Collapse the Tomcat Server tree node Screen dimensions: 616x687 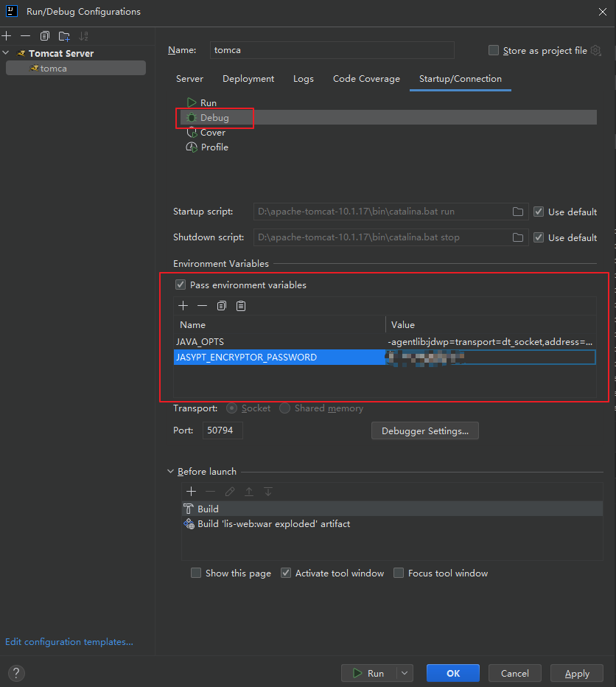coord(6,53)
